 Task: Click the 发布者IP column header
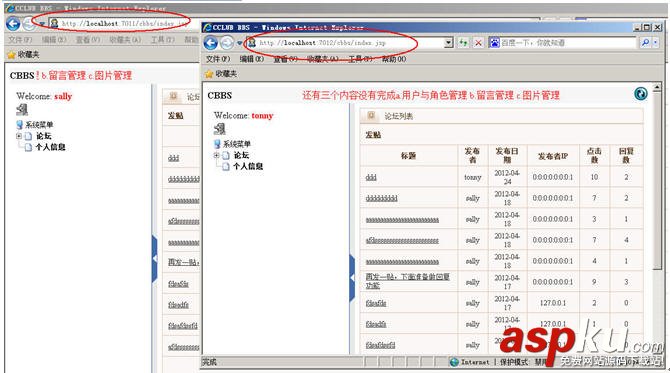(553, 156)
